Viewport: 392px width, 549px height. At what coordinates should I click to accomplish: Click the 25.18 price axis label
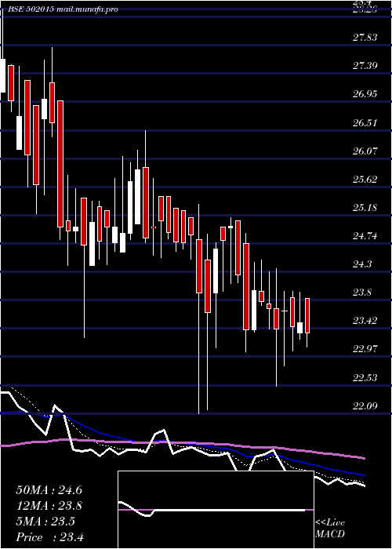[x=365, y=208]
